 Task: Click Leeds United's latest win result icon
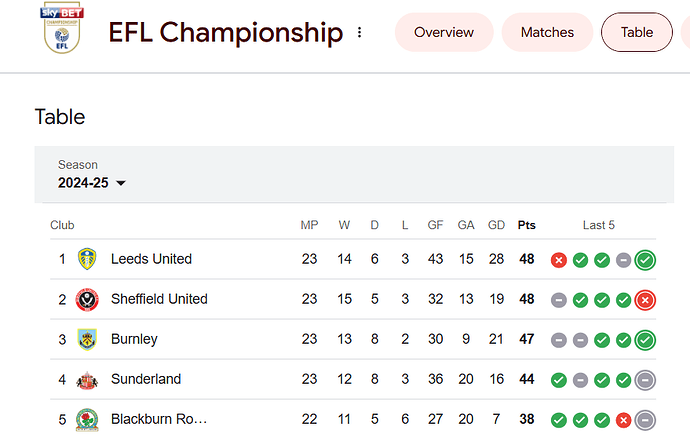[645, 260]
